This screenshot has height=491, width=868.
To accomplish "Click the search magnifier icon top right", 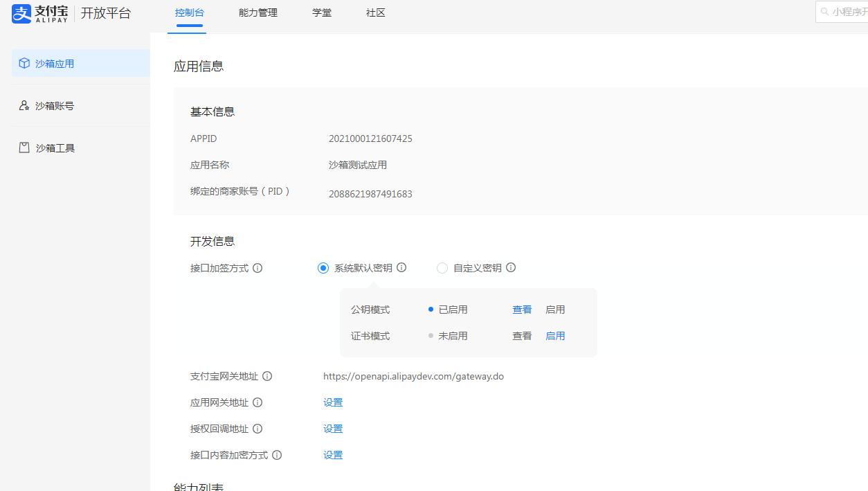I will tap(824, 12).
